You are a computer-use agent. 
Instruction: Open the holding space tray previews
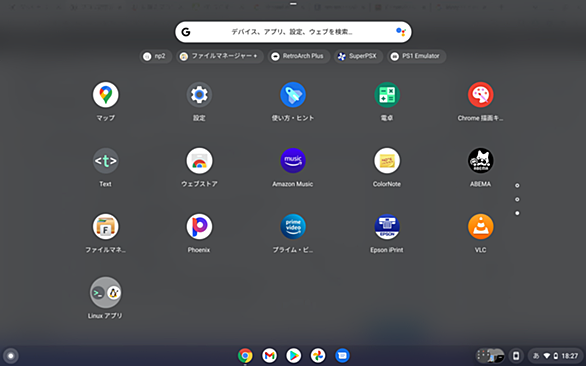[x=490, y=356]
